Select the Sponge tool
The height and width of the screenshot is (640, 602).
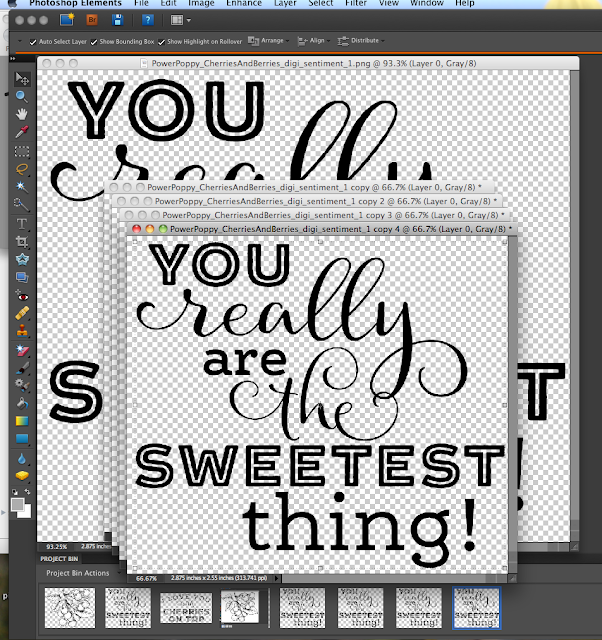(x=22, y=476)
